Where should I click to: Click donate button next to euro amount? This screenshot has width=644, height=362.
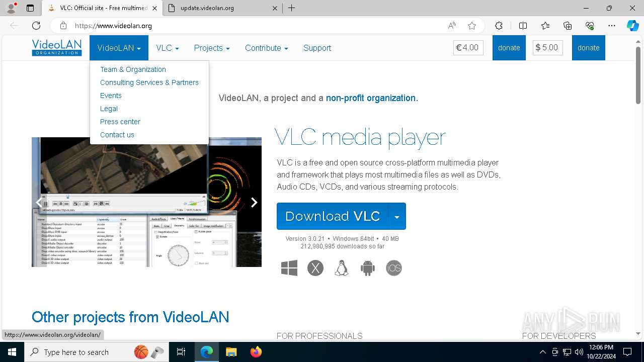tap(509, 48)
